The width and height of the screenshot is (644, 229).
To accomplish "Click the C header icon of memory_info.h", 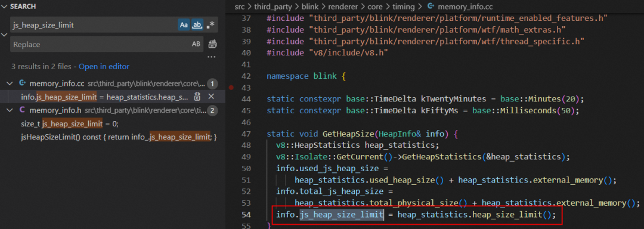I will [x=23, y=110].
